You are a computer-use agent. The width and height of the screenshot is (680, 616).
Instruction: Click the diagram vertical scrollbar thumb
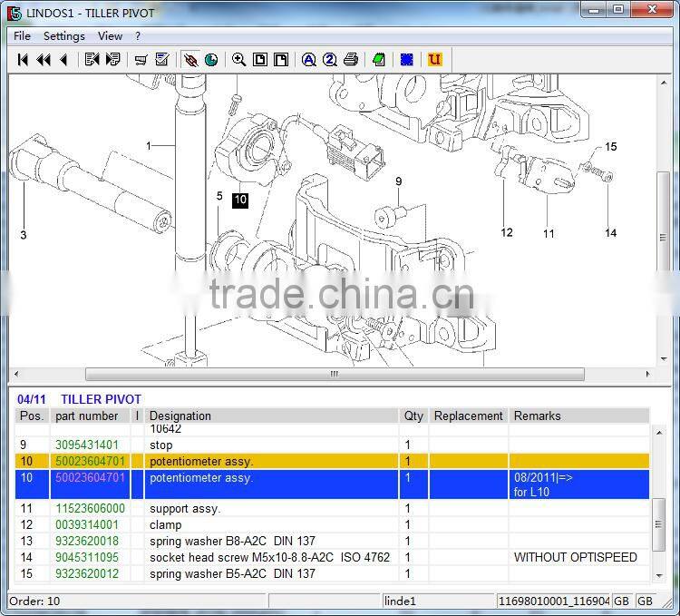pos(663,238)
